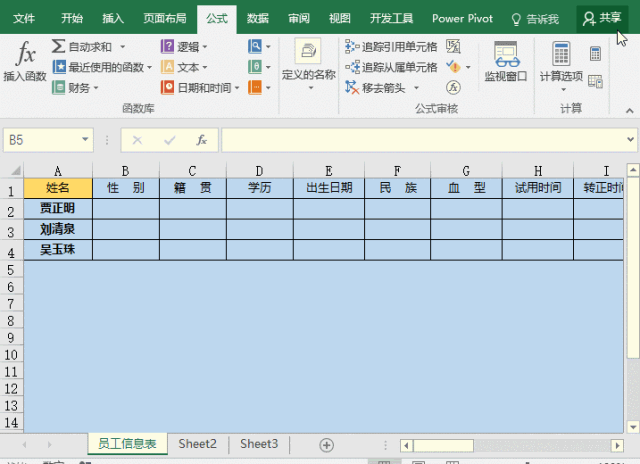Open the 文件 file menu

tap(24, 18)
